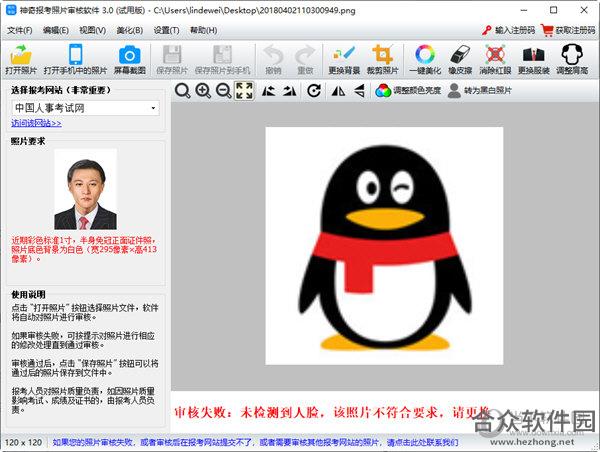Viewport: 600px width, 452px height.
Task: Click the blue contact-us status bar link
Action: coord(255,442)
